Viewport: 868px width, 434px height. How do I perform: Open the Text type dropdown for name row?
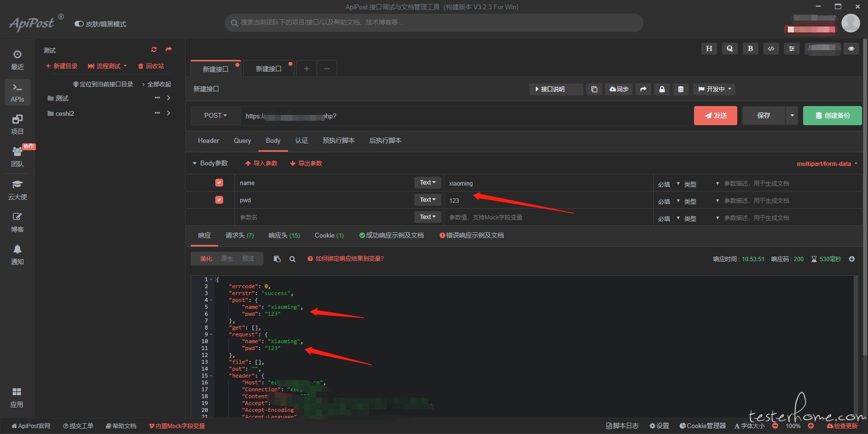pos(428,183)
